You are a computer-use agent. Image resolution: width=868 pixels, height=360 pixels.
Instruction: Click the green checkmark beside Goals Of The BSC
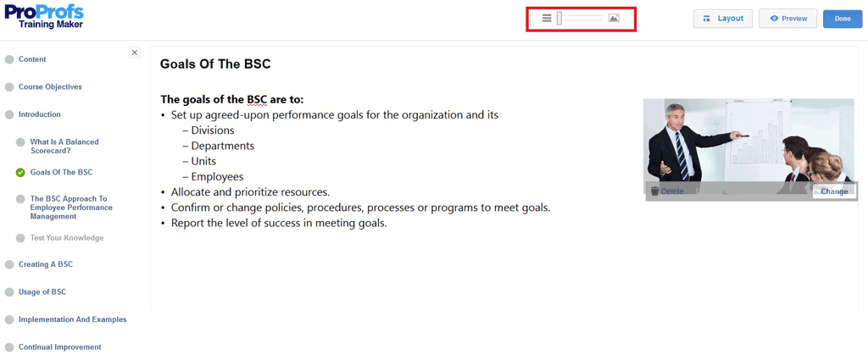[x=20, y=172]
